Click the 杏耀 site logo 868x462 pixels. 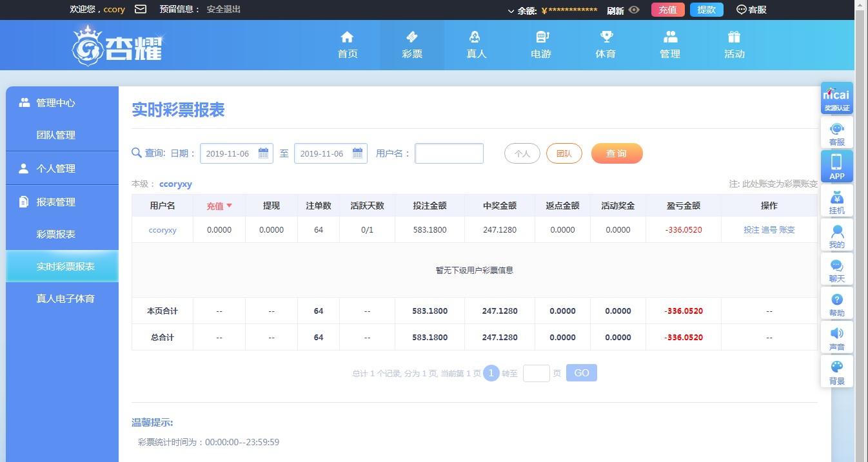[x=117, y=45]
